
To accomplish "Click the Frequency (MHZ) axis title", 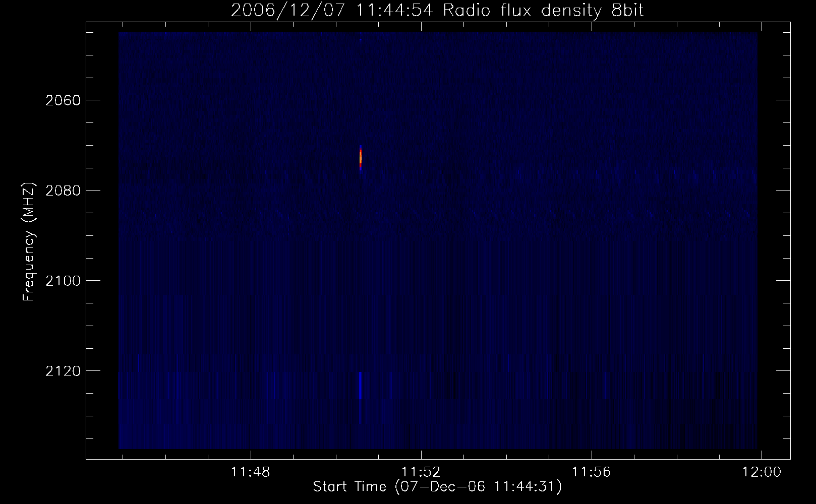I will click(x=29, y=242).
